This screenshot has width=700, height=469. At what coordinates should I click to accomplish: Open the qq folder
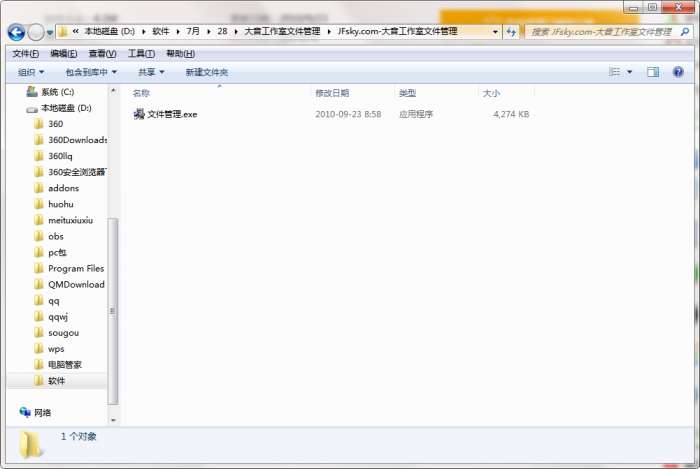(53, 301)
